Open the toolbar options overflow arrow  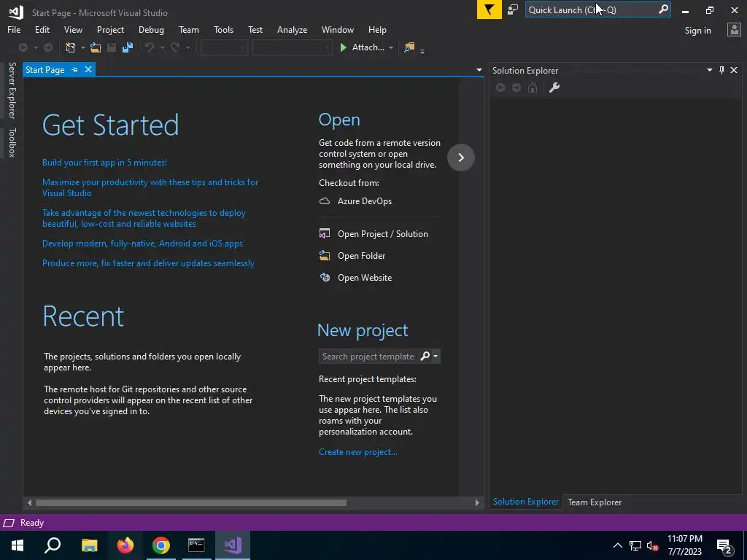tap(422, 50)
